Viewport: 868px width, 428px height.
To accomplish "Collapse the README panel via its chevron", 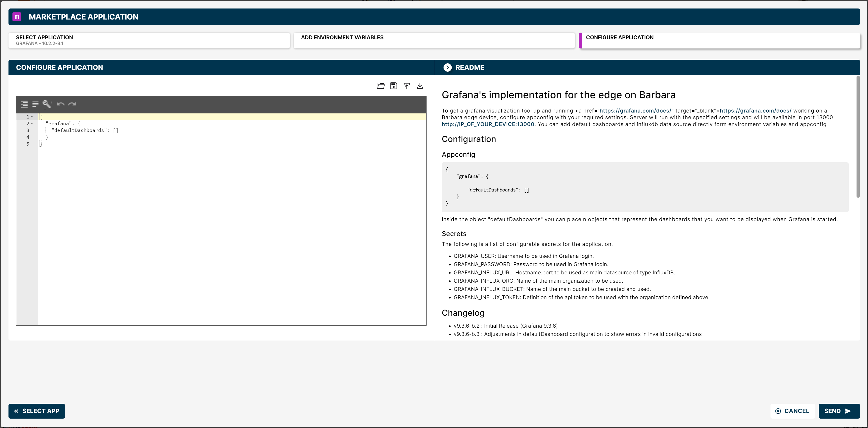I will (447, 68).
